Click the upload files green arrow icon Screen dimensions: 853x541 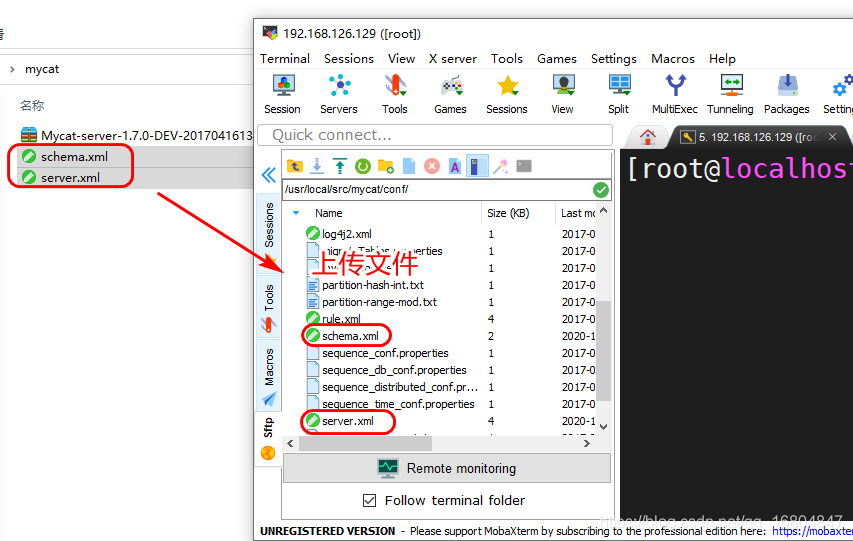click(340, 166)
